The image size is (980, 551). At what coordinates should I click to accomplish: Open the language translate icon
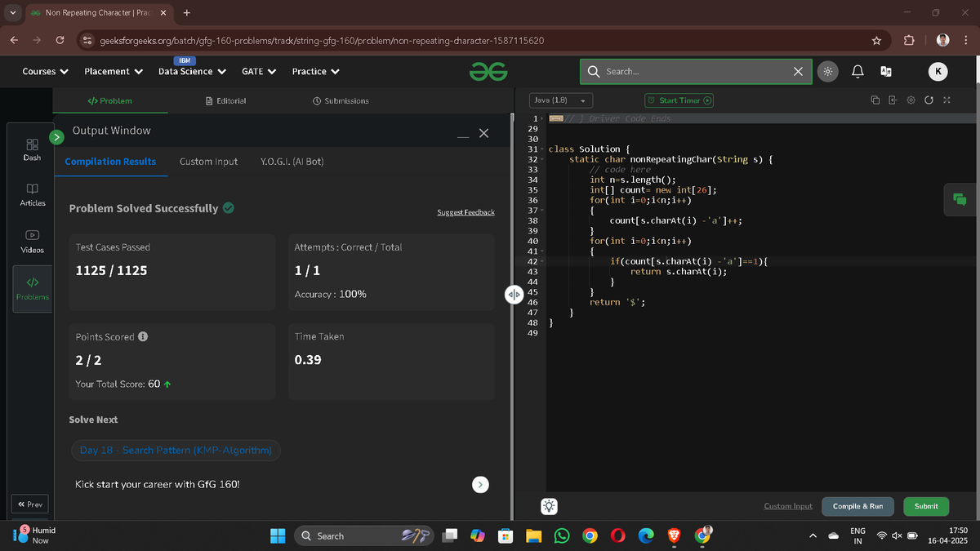885,72
